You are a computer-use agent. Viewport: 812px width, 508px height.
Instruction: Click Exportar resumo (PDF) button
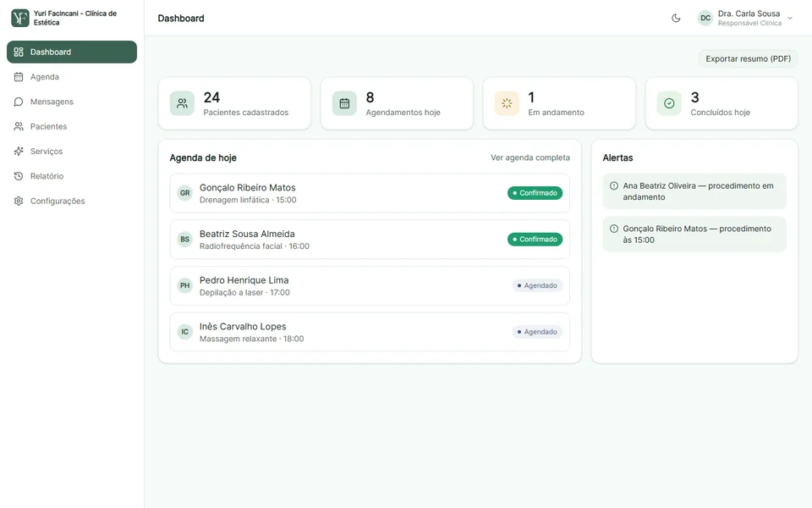(749, 58)
